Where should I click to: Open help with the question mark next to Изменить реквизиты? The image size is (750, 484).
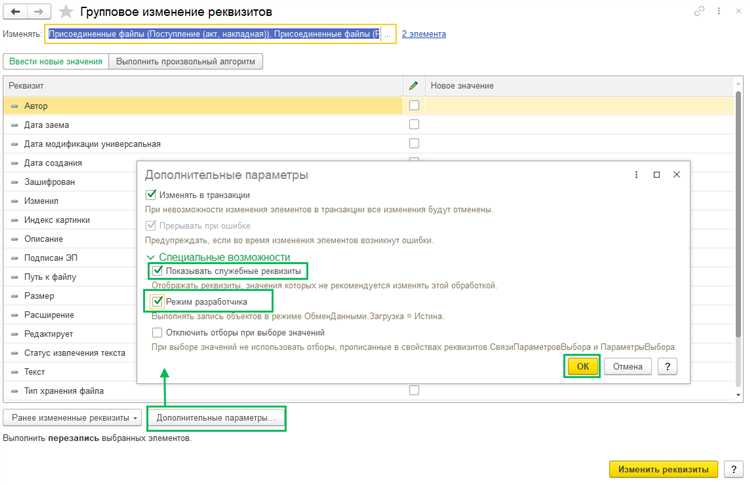pos(734,469)
